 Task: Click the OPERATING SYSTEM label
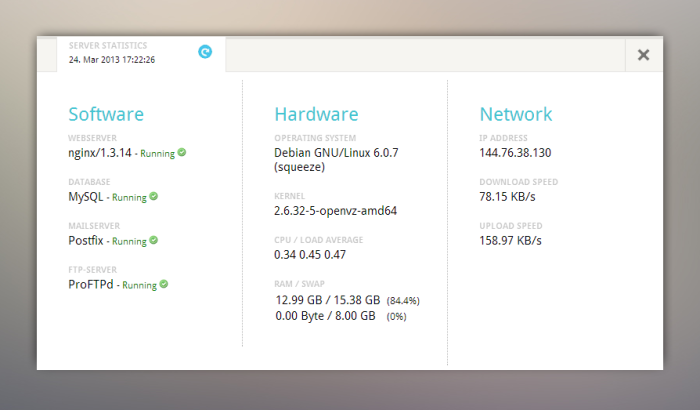(315, 138)
